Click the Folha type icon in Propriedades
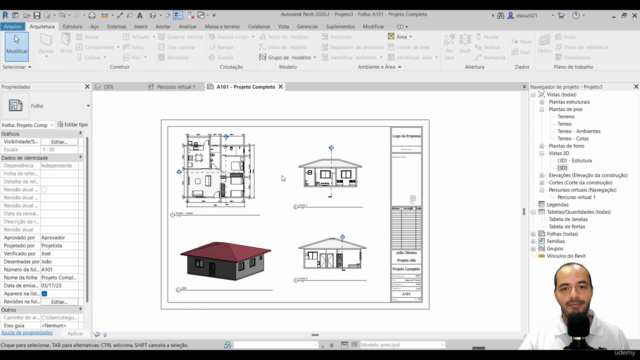 [x=16, y=105]
